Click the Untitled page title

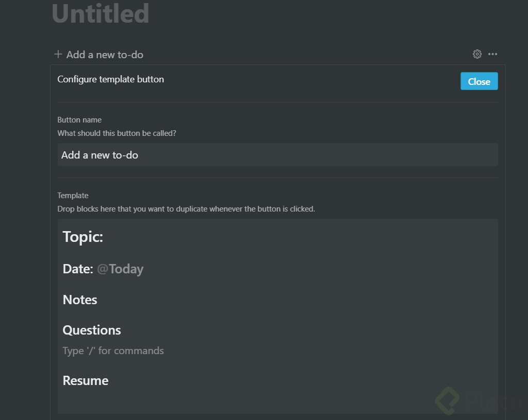tap(100, 14)
